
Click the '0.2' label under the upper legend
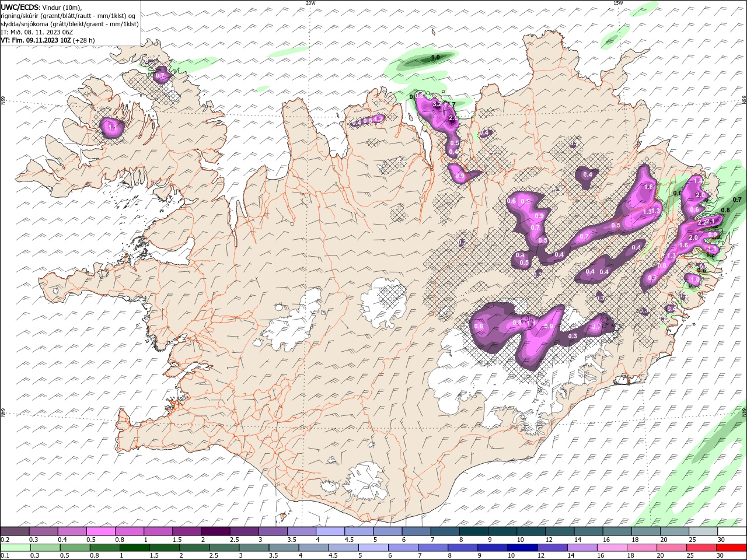point(5,540)
